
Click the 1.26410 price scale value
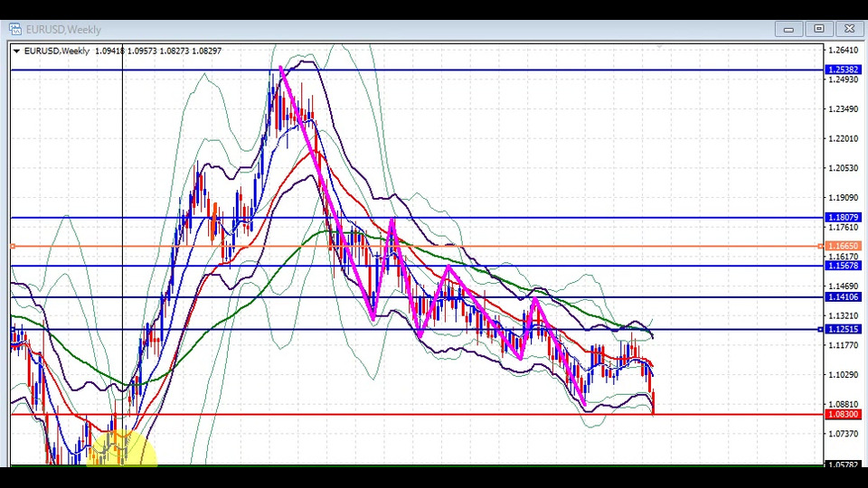(x=843, y=51)
